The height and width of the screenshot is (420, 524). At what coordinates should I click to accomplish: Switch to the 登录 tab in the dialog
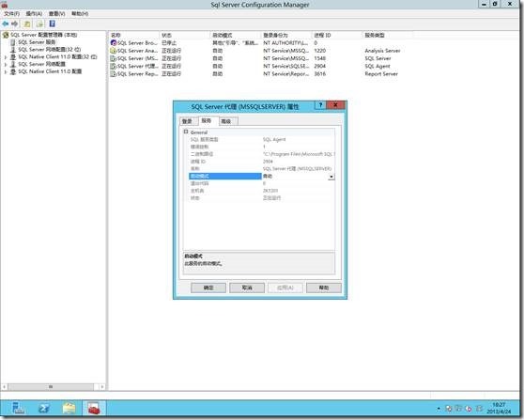tap(187, 121)
